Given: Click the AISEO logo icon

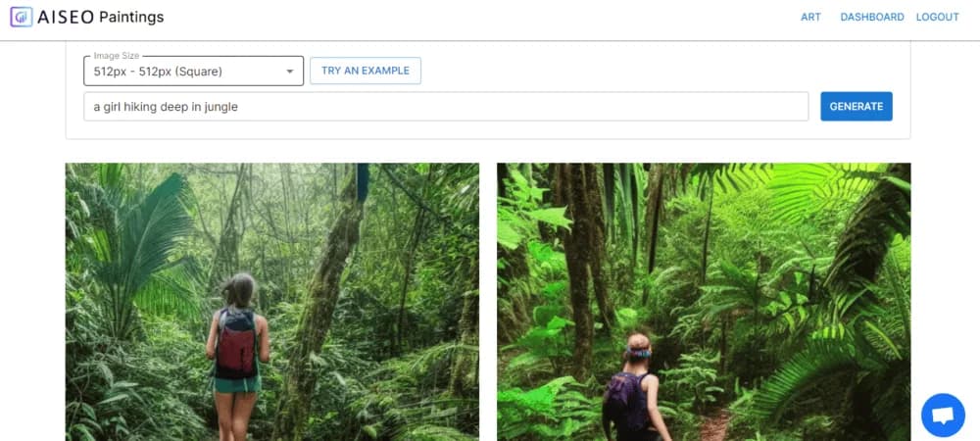Looking at the screenshot, I should [22, 17].
